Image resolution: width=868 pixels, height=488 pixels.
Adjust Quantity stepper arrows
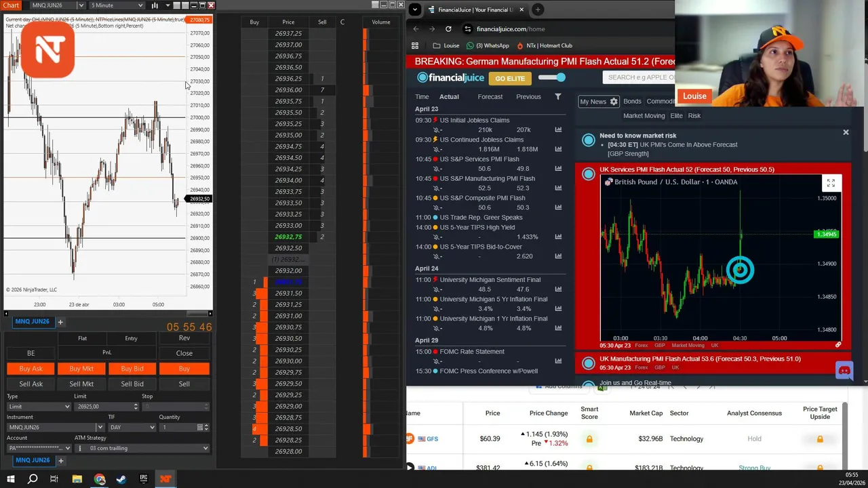click(206, 428)
